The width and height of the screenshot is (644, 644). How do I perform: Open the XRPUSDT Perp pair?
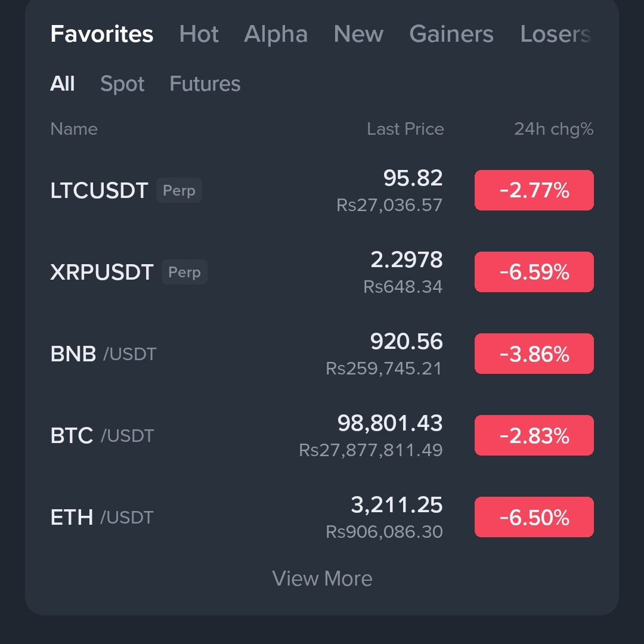tap(102, 273)
